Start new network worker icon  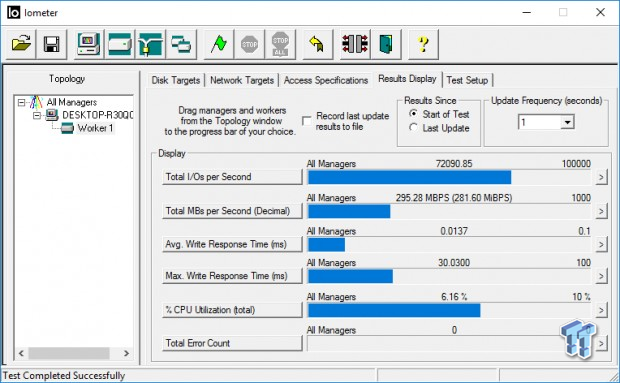pos(150,44)
